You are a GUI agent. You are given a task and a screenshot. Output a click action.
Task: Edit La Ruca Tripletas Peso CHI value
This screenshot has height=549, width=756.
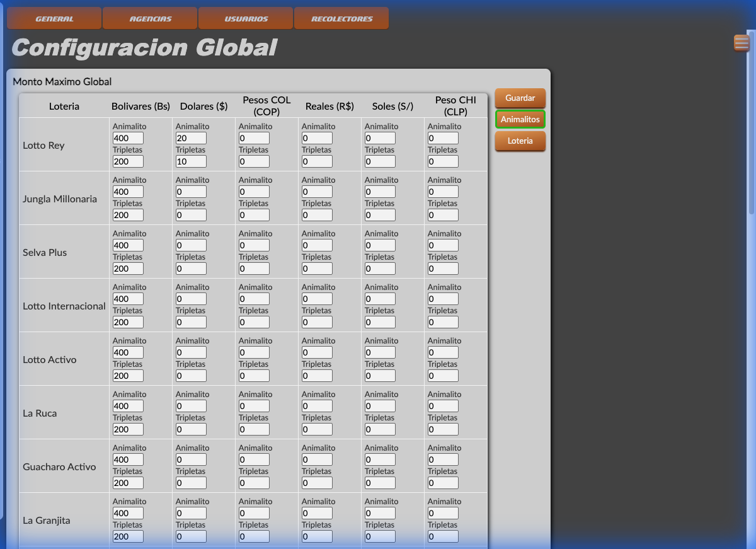pyautogui.click(x=443, y=429)
